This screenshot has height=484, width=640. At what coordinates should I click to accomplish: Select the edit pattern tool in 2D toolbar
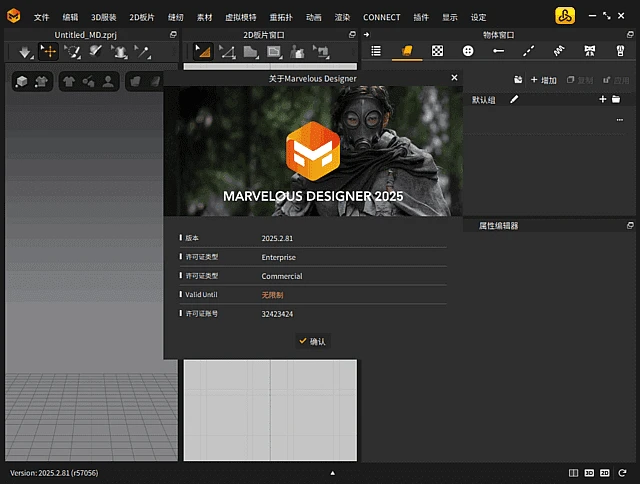tap(203, 51)
